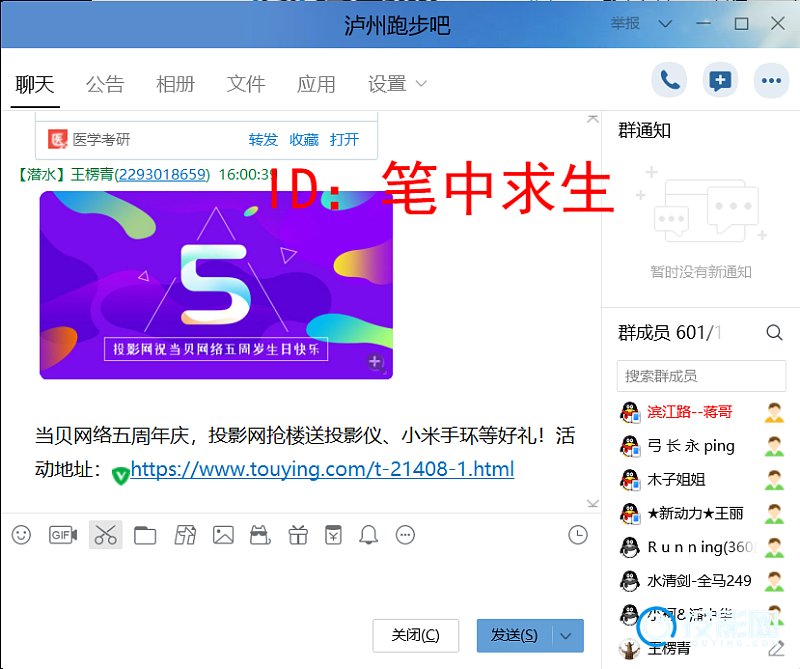
Task: Open the emoji smiley picker
Action: click(x=21, y=535)
